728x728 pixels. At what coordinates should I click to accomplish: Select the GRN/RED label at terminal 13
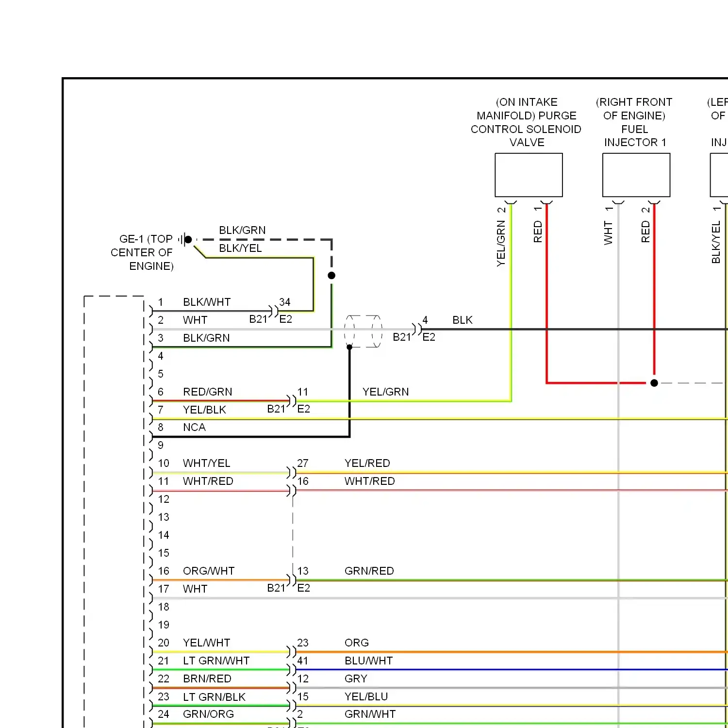point(369,571)
